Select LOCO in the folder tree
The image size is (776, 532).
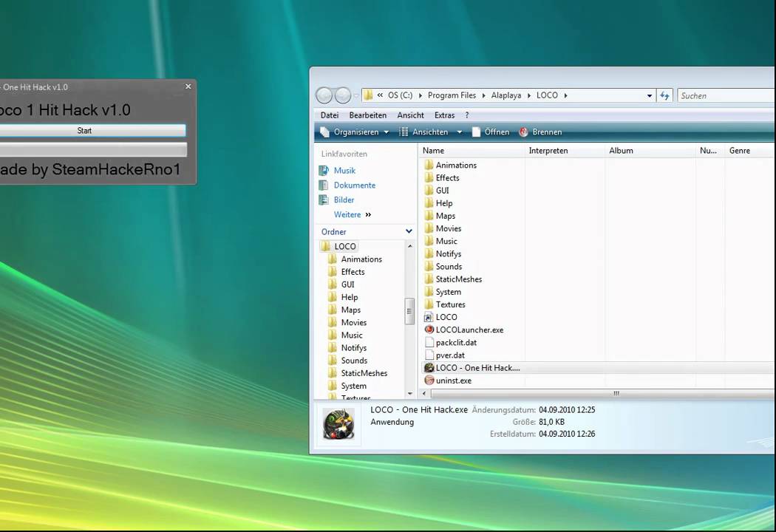click(x=345, y=246)
